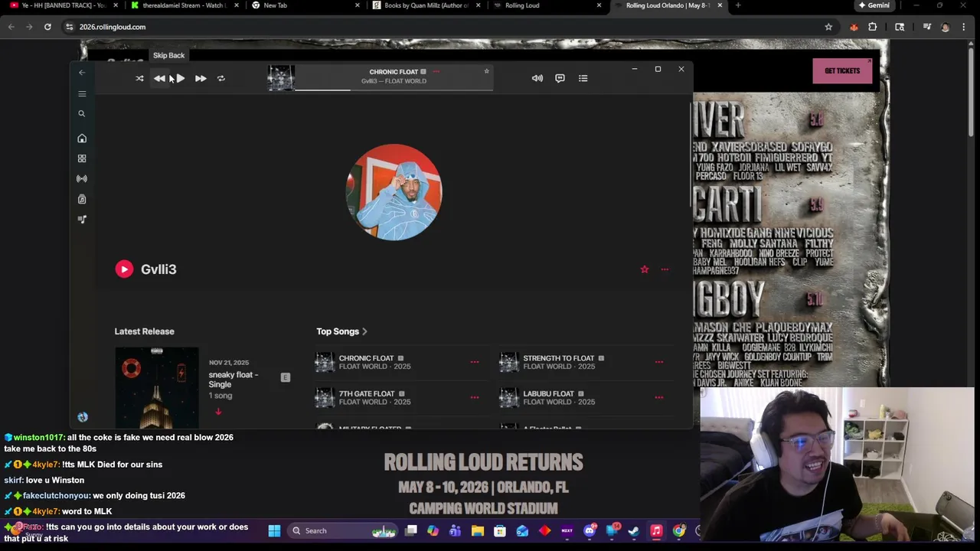Screen dimensions: 980x551
Task: Open File Explorer from the taskbar
Action: tap(477, 530)
